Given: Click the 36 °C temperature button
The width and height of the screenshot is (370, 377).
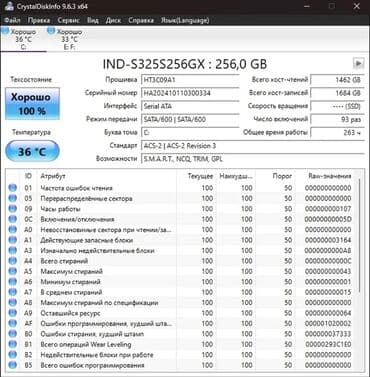Looking at the screenshot, I should [x=32, y=151].
